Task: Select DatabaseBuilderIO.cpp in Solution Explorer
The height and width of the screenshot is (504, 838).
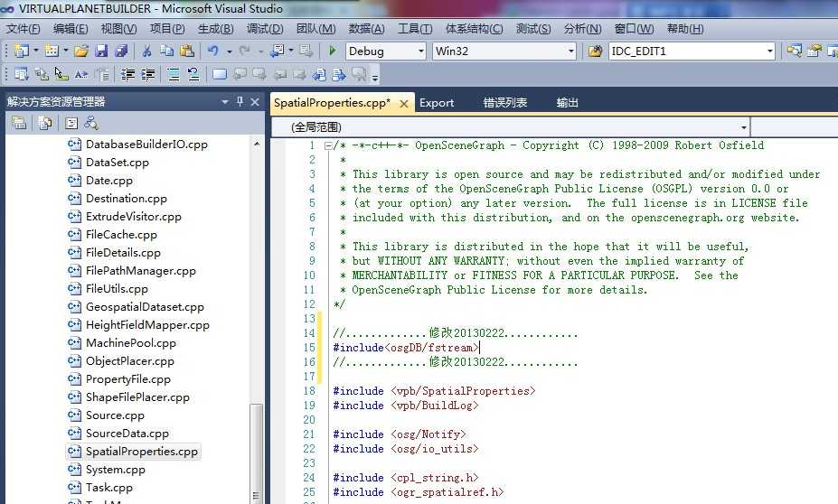Action: (146, 145)
